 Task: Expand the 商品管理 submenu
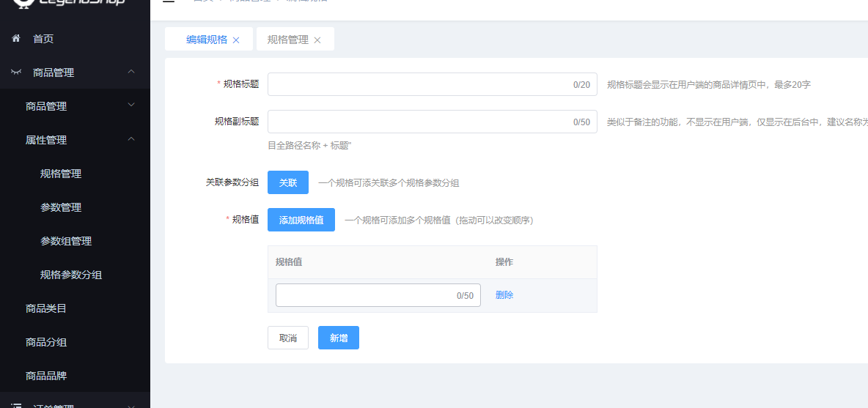pos(131,105)
